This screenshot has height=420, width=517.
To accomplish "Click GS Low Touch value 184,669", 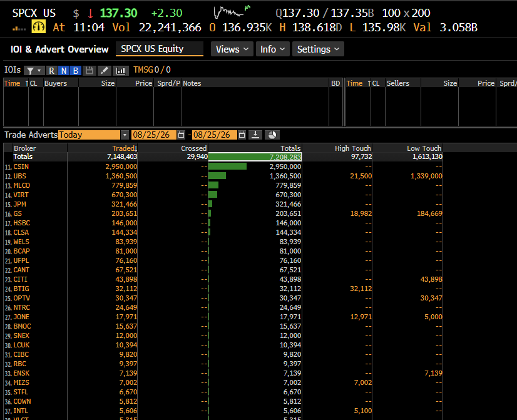I will tap(429, 213).
